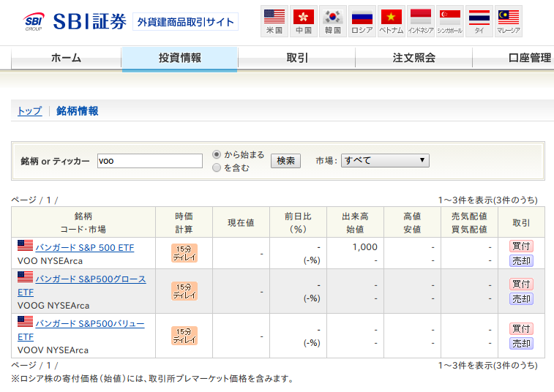The height and width of the screenshot is (392, 554).
Task: Follow the トップ breadcrumb link
Action: (30, 111)
